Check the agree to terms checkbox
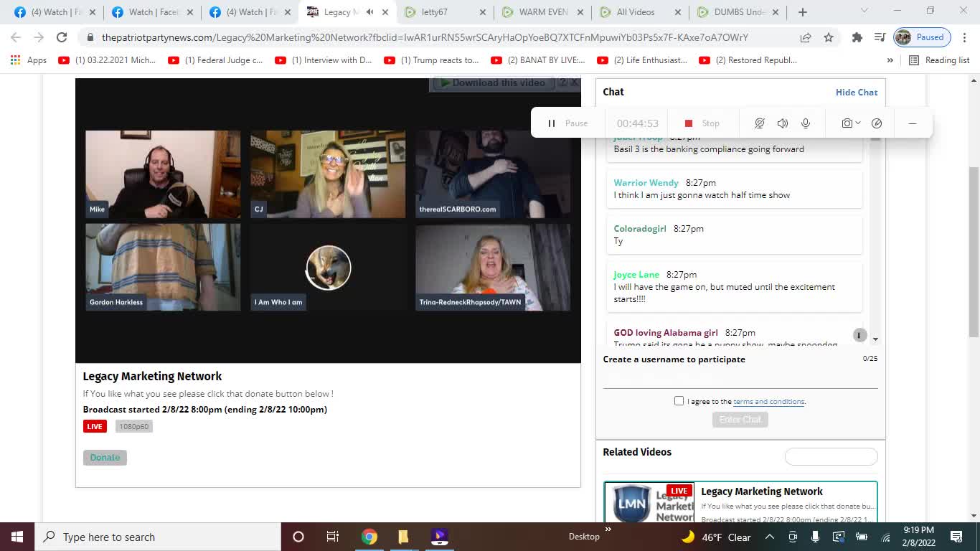This screenshot has height=551, width=980. (679, 400)
